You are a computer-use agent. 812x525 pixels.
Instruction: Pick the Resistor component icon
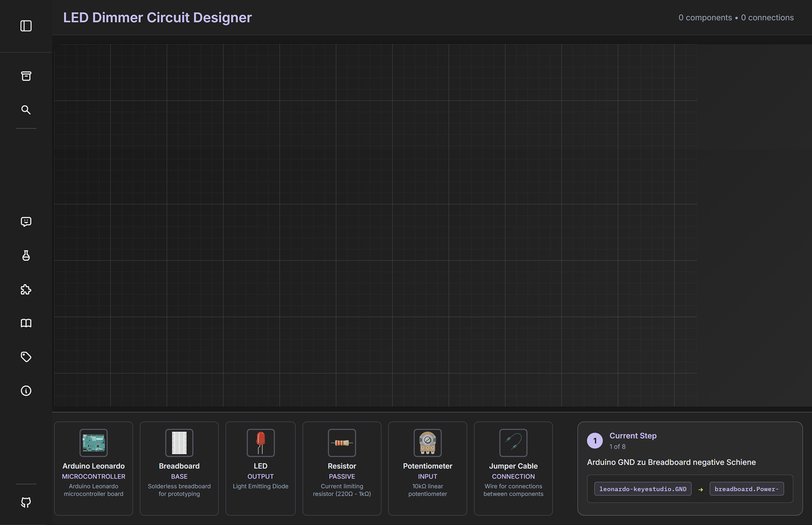[x=342, y=443]
